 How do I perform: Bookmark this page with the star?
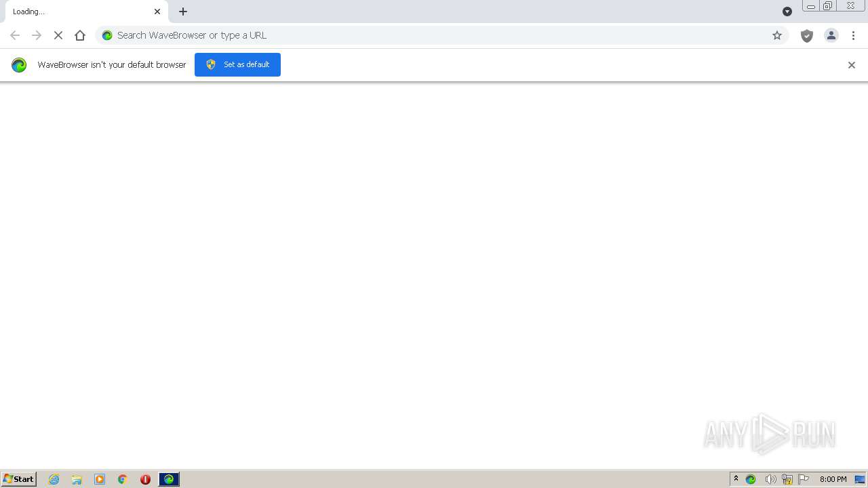point(777,35)
